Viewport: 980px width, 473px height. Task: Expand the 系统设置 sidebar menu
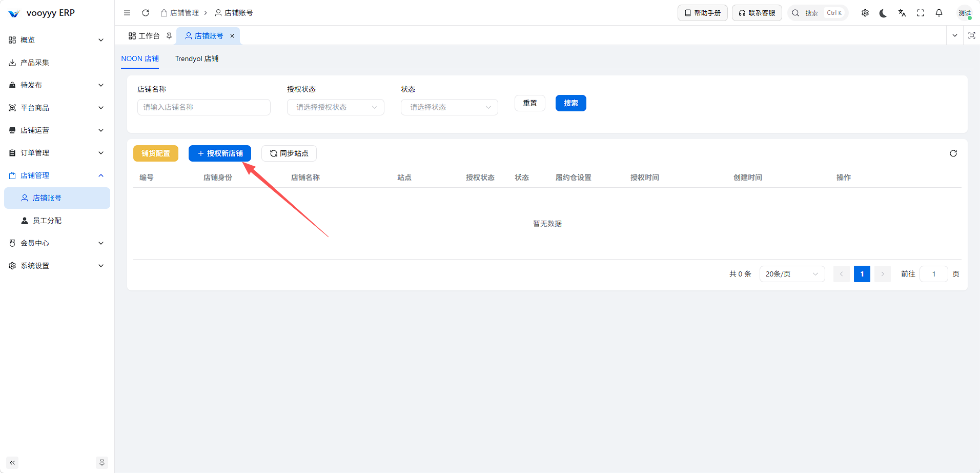tap(57, 266)
